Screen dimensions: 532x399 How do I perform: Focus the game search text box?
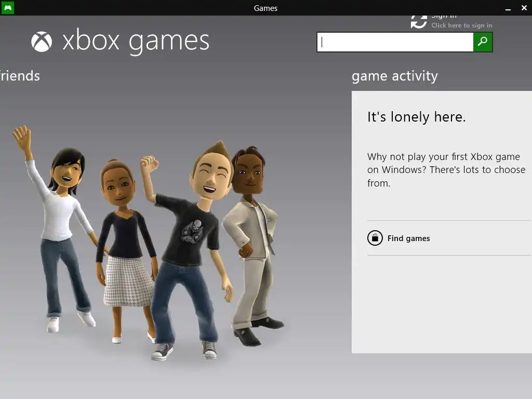pyautogui.click(x=395, y=42)
